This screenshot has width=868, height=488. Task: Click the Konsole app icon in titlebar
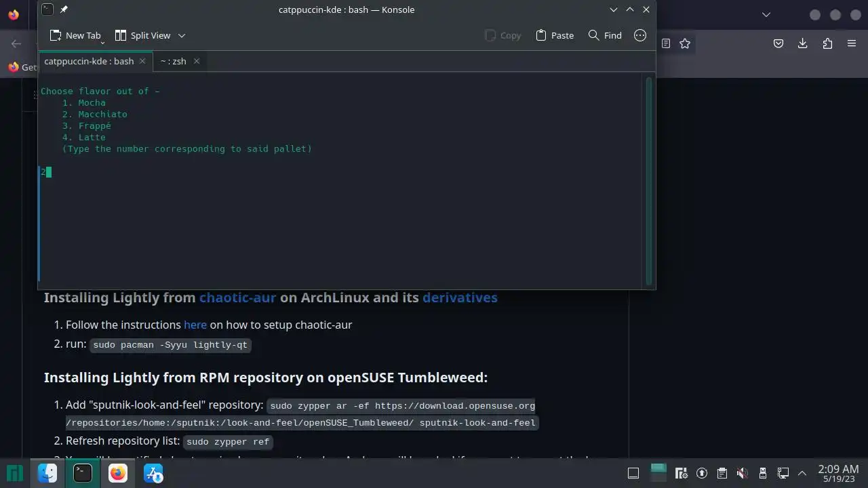(47, 9)
